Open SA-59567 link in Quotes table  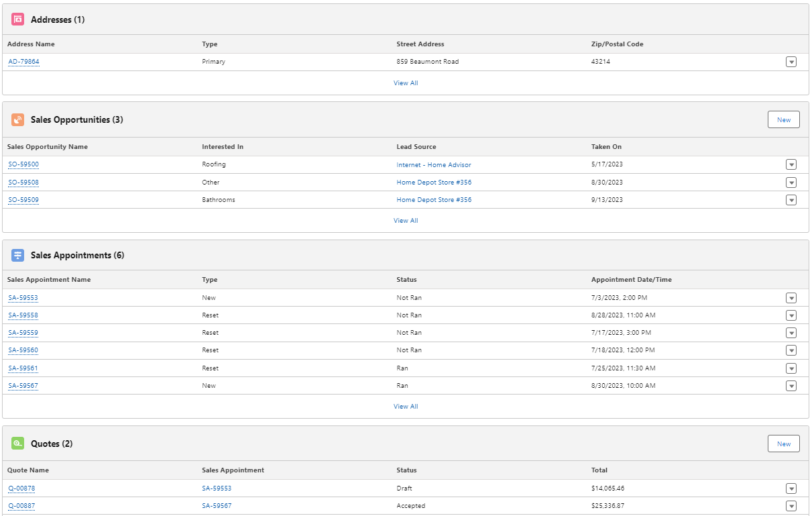[x=217, y=505]
